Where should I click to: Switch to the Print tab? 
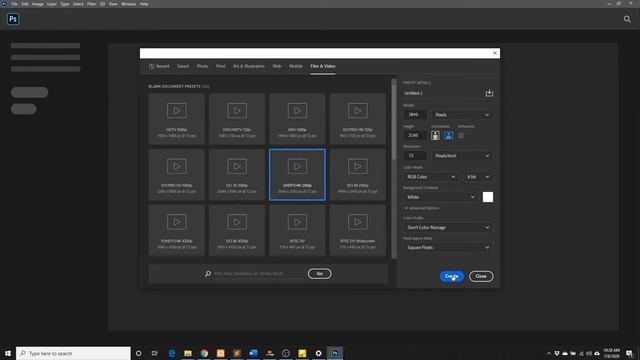(x=221, y=66)
